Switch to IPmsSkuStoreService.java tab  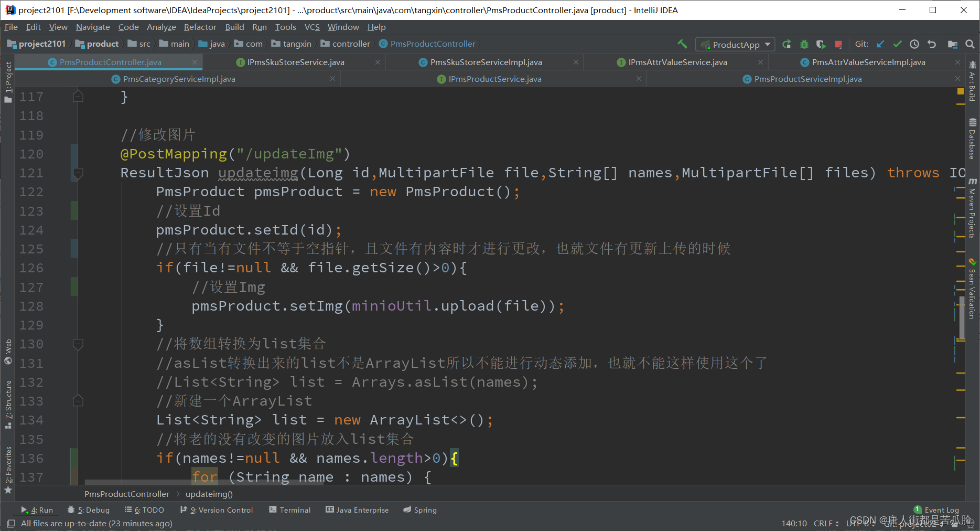click(x=295, y=62)
